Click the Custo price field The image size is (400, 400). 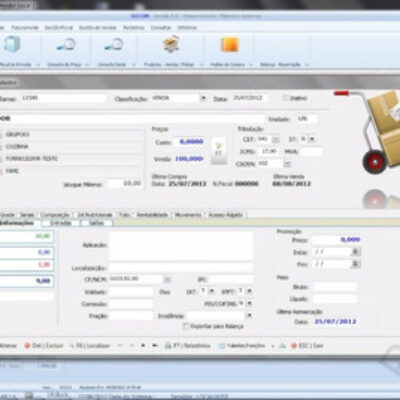[x=189, y=142]
